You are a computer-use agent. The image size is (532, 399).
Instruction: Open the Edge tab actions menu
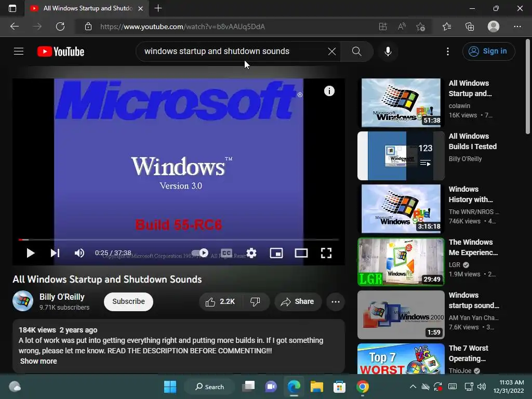(12, 8)
